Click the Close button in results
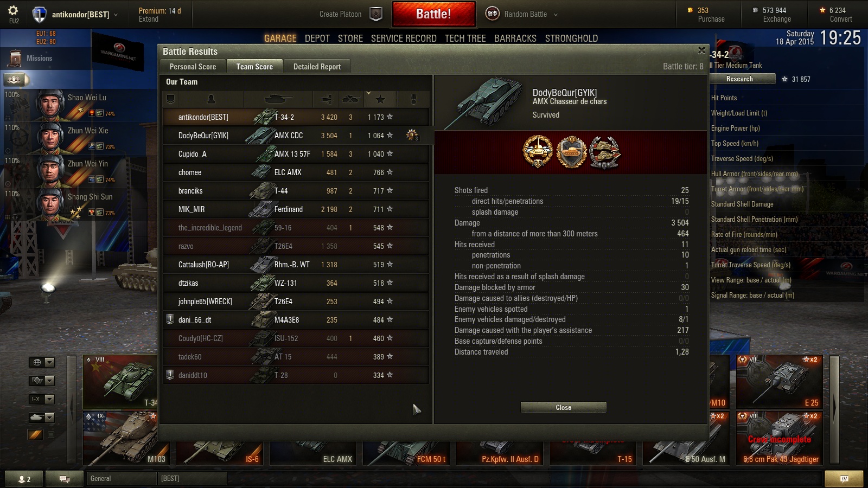 pos(563,407)
